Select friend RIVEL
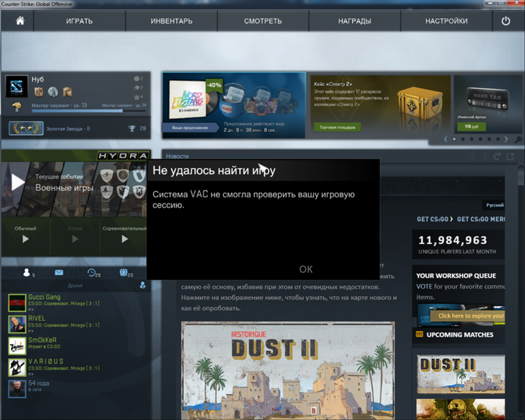Image resolution: width=525 pixels, height=420 pixels. pos(77,324)
